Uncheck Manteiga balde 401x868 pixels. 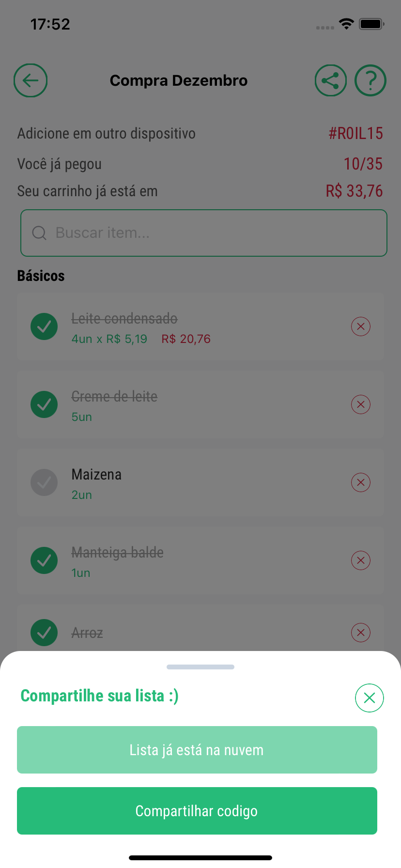point(44,560)
